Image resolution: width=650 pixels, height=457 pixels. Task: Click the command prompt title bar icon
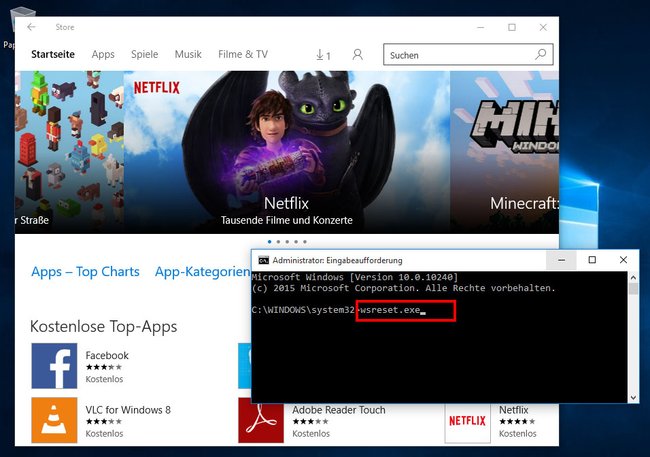click(263, 260)
